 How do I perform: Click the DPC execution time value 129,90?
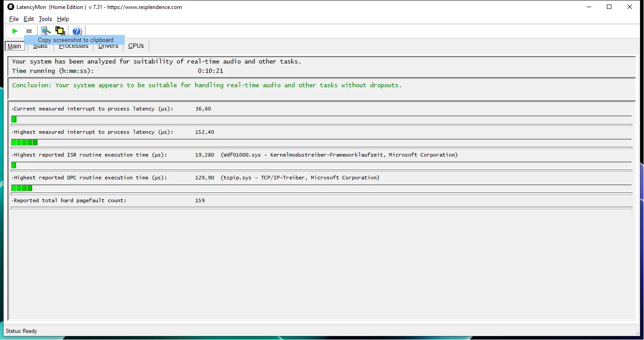[x=205, y=178]
